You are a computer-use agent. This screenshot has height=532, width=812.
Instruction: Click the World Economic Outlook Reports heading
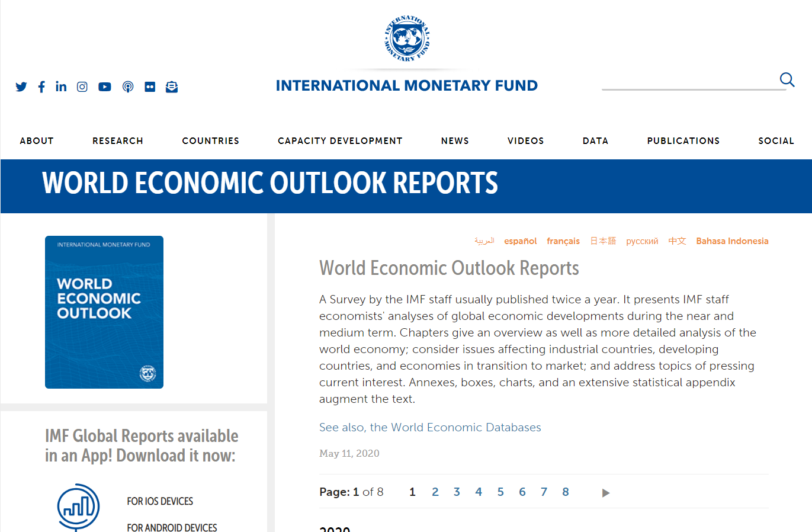pyautogui.click(x=449, y=268)
